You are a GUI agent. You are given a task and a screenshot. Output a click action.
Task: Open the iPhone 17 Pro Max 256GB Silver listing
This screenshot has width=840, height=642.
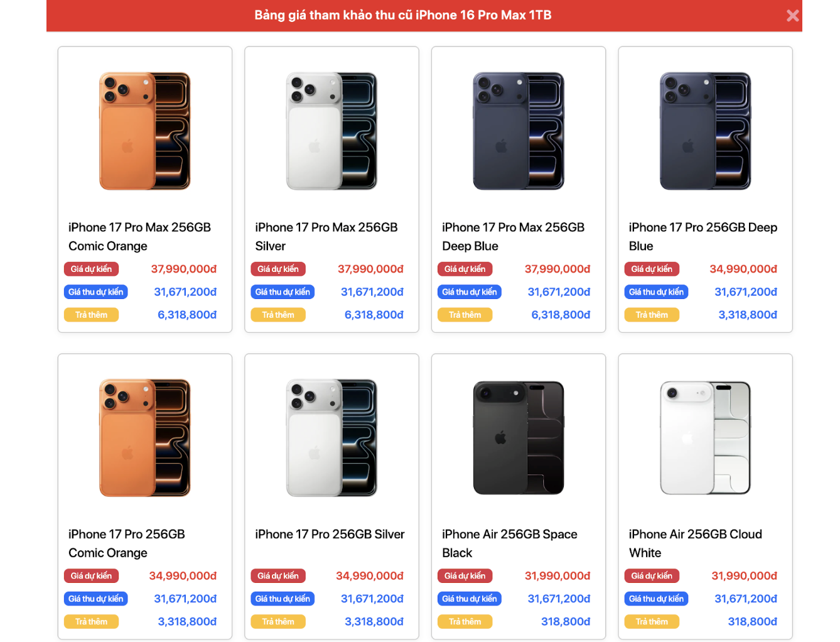(326, 236)
